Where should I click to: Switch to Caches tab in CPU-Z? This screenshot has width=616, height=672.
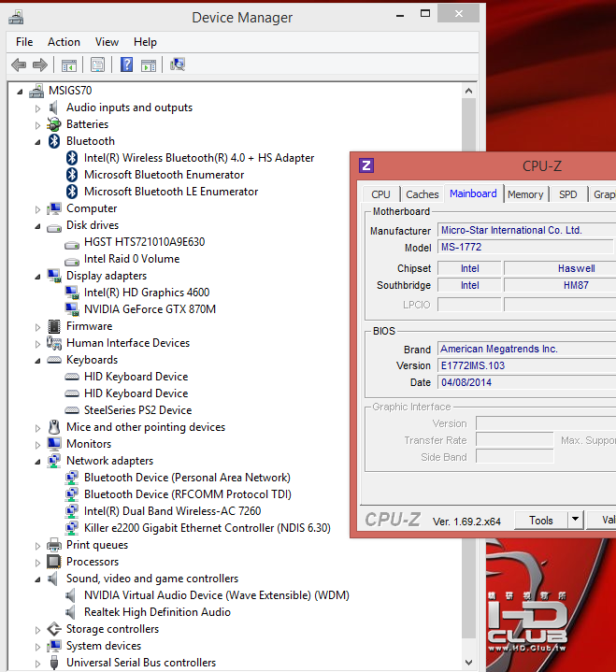point(423,194)
